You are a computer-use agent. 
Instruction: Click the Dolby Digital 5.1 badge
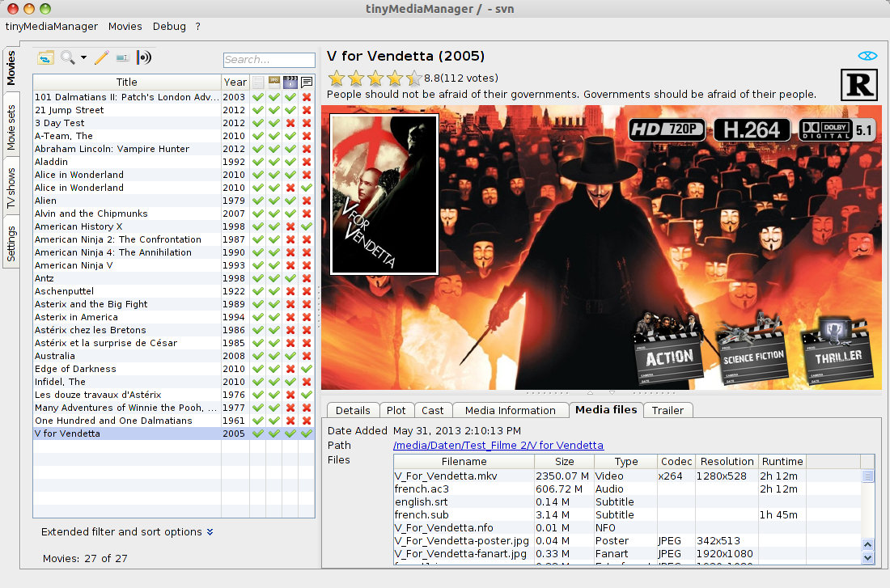836,130
